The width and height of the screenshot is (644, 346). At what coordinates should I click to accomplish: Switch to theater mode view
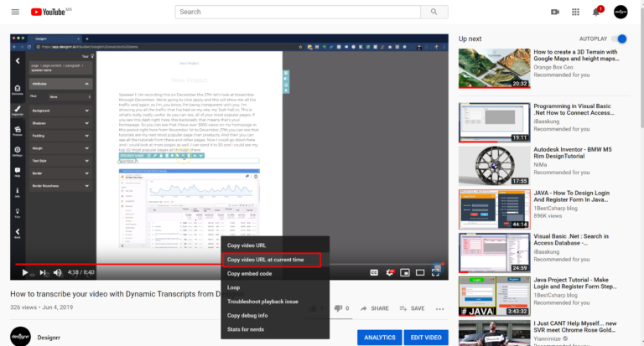click(420, 272)
